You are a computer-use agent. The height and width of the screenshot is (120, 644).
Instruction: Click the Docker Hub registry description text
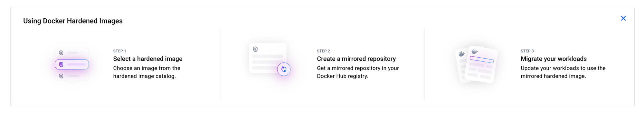pyautogui.click(x=358, y=72)
